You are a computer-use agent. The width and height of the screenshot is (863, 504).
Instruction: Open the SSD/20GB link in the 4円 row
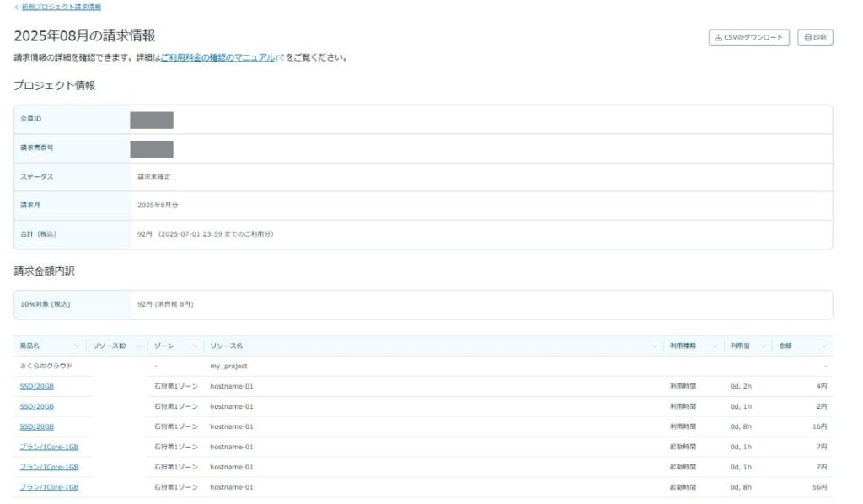pyautogui.click(x=36, y=387)
